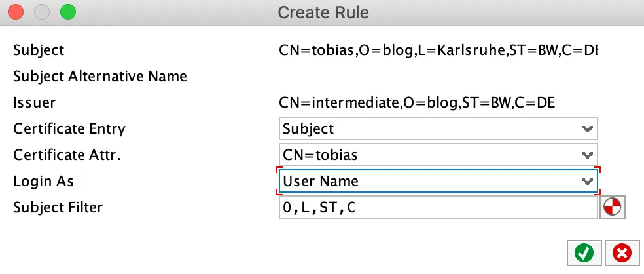The height and width of the screenshot is (274, 644).
Task: Click the Issuer label
Action: (34, 103)
